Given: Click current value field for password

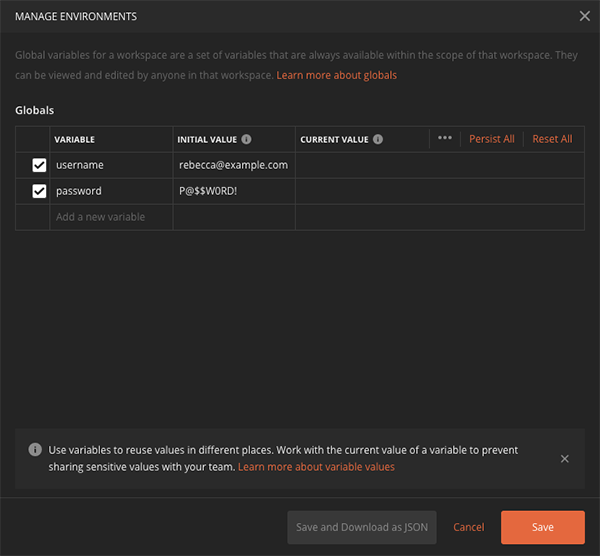Looking at the screenshot, I should point(440,191).
